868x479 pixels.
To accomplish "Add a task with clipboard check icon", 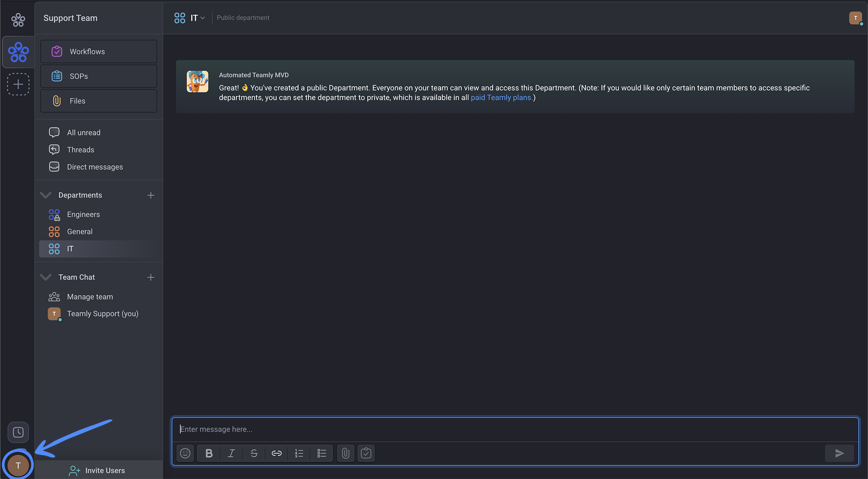I will [366, 453].
